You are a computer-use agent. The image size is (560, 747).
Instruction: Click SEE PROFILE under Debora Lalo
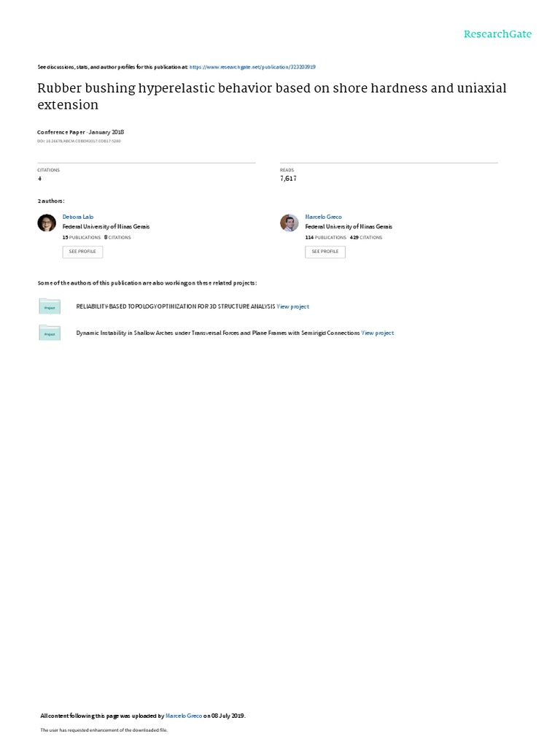82,252
